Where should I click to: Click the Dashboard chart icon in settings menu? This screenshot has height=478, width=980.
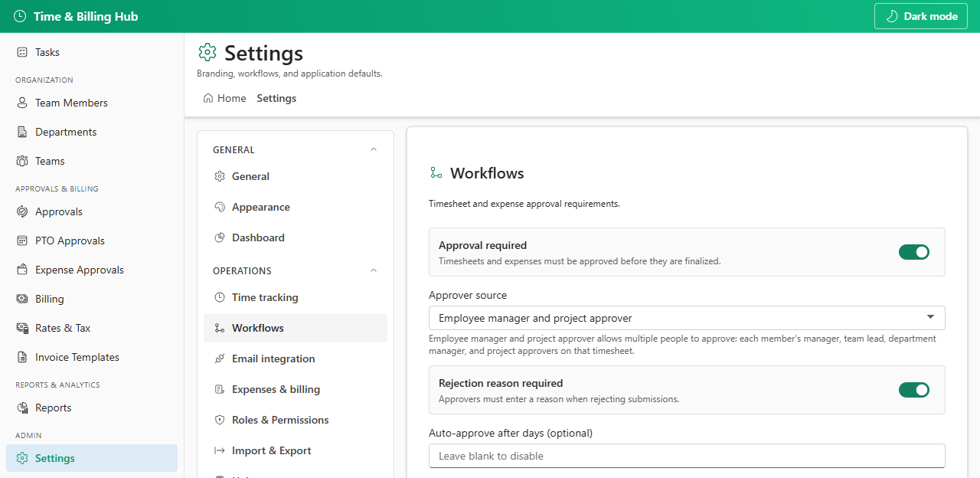220,237
